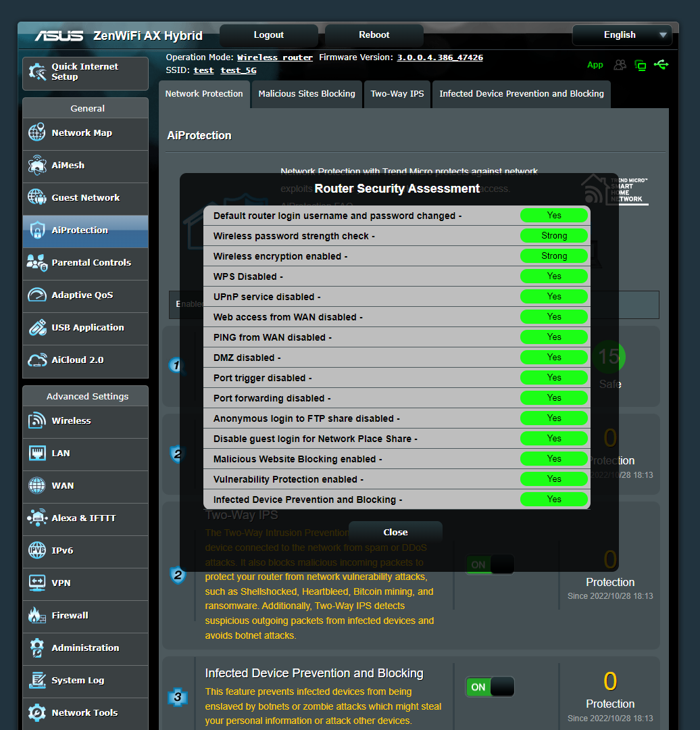This screenshot has width=700, height=730.
Task: Open the Two-Way IPS tab
Action: coord(397,94)
